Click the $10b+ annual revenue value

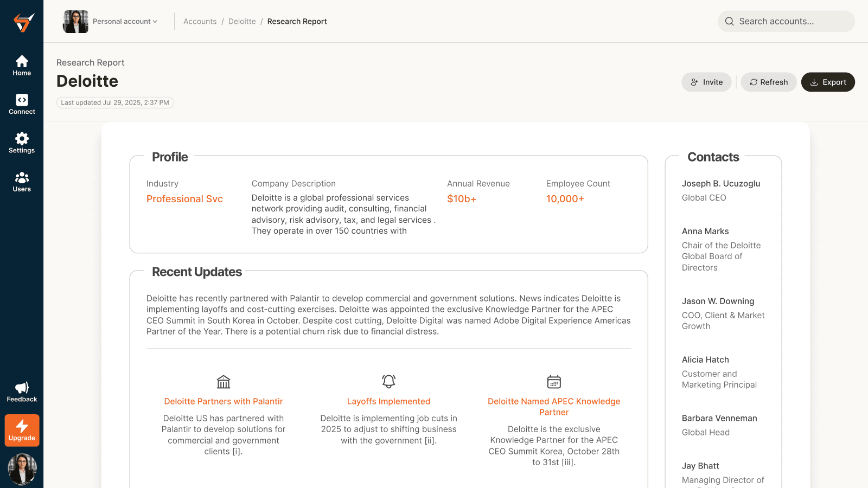(462, 199)
